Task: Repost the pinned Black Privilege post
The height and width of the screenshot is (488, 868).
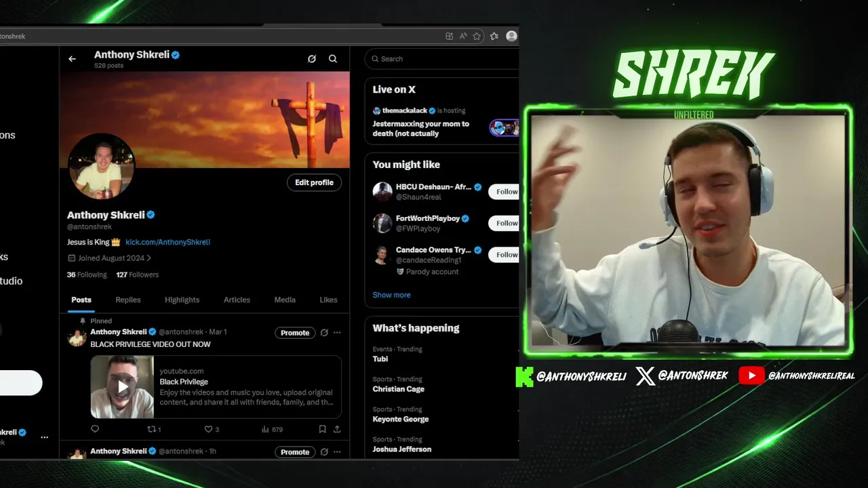Action: (x=154, y=429)
